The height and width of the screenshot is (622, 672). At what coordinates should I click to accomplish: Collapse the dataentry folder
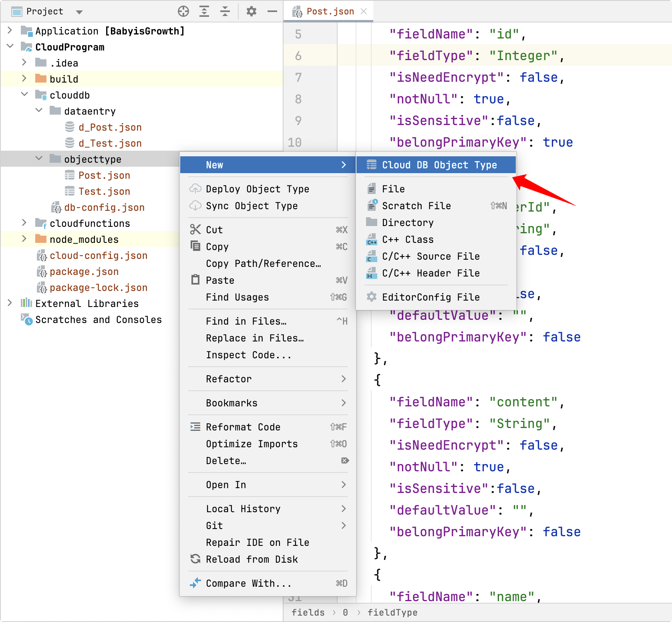(x=39, y=111)
